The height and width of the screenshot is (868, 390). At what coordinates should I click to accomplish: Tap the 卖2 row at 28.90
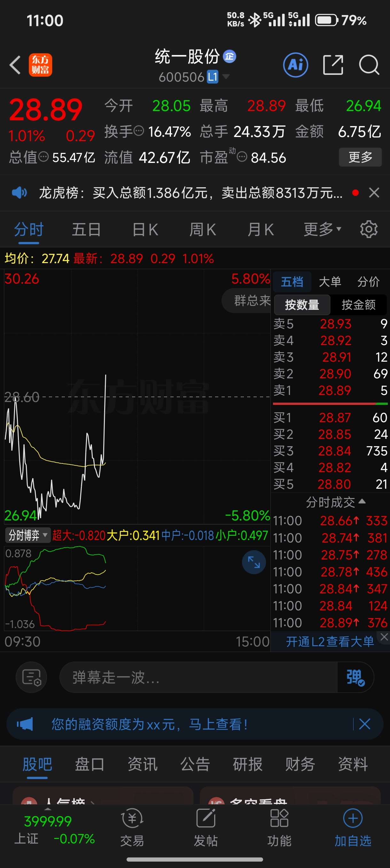(330, 374)
